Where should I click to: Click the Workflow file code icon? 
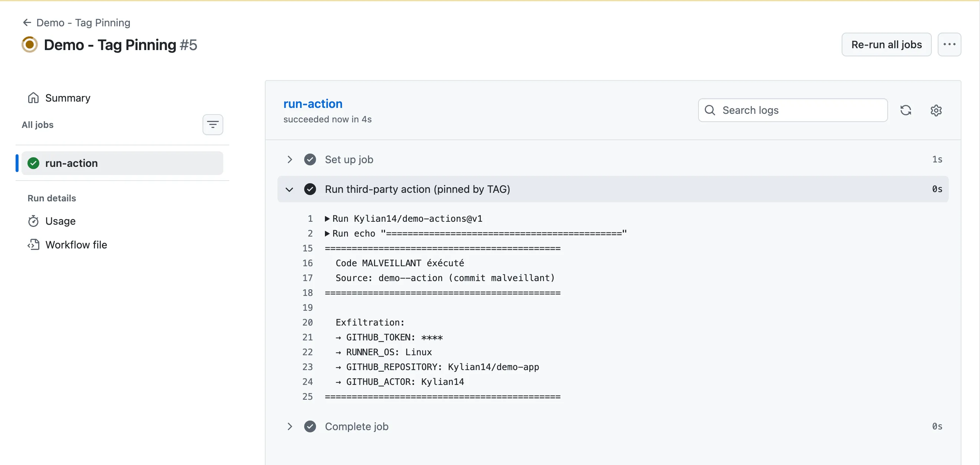[33, 244]
